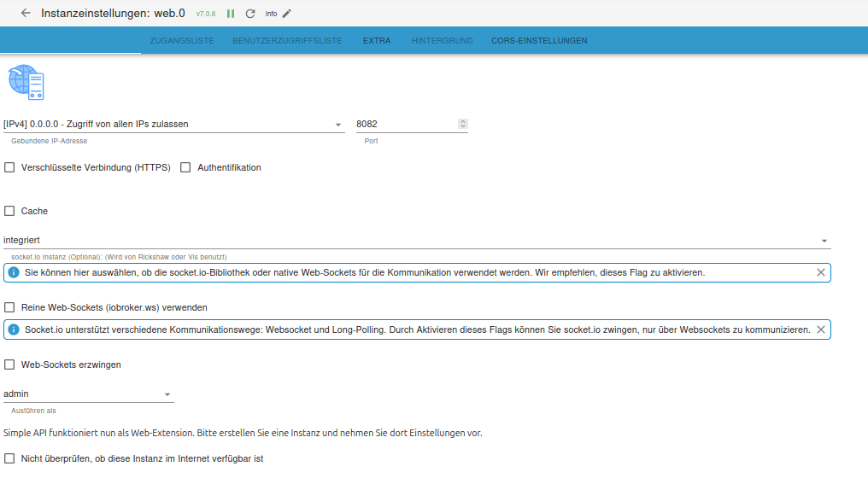Pause the web.0 instance

[231, 14]
